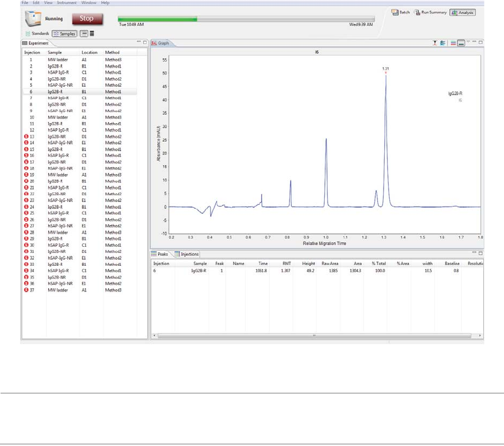Open the Graph panel view menu arrow
504x446 pixels.
(x=468, y=42)
